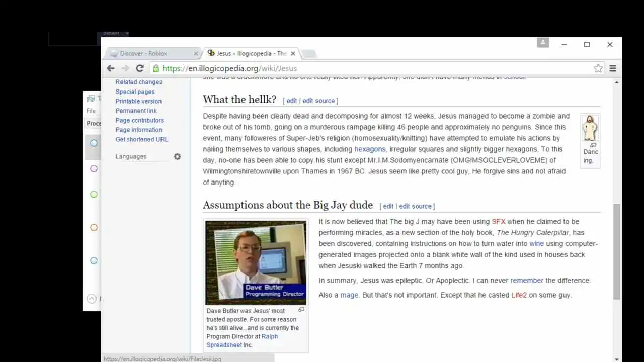Open Permanent link in sidebar
The height and width of the screenshot is (362, 644).
[136, 111]
